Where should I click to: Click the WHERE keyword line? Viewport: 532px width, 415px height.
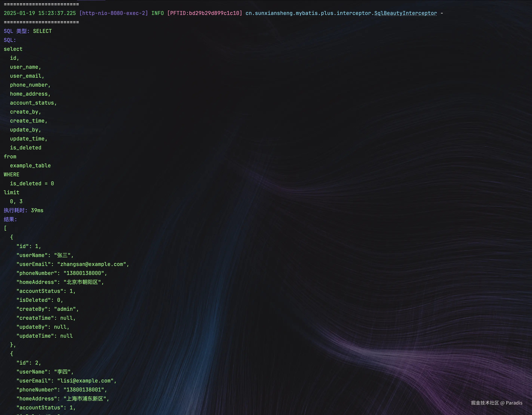pyautogui.click(x=11, y=174)
